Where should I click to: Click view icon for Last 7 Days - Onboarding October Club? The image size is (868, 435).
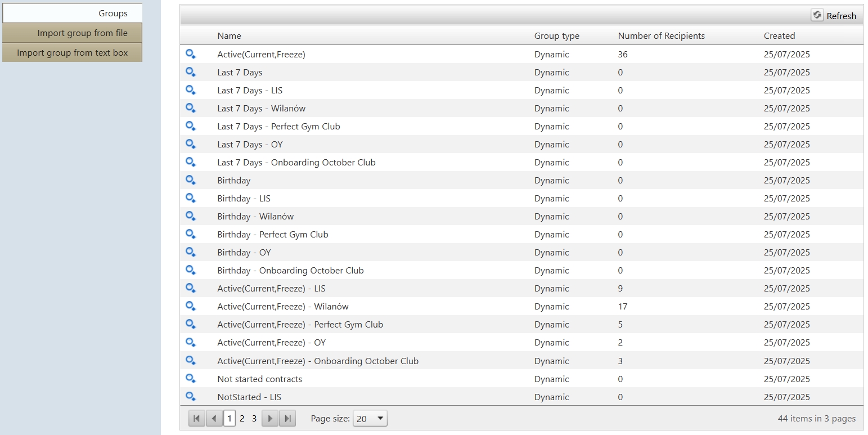coord(191,162)
